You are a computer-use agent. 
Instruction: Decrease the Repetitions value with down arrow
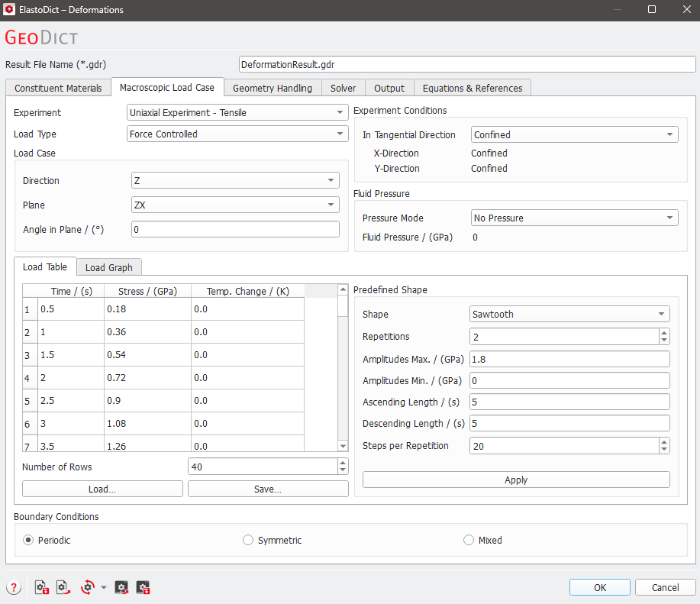[x=664, y=340]
